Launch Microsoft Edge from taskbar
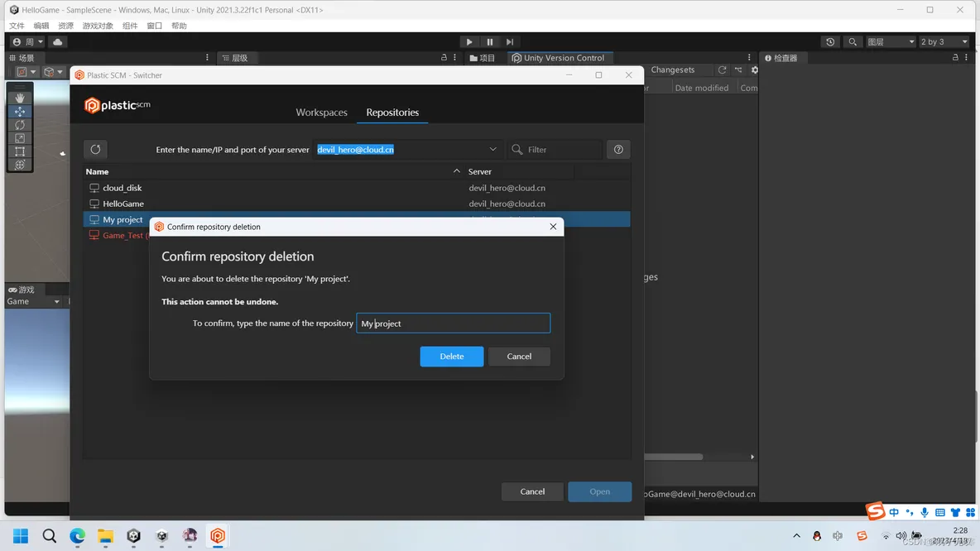This screenshot has height=551, width=980. pos(78,536)
